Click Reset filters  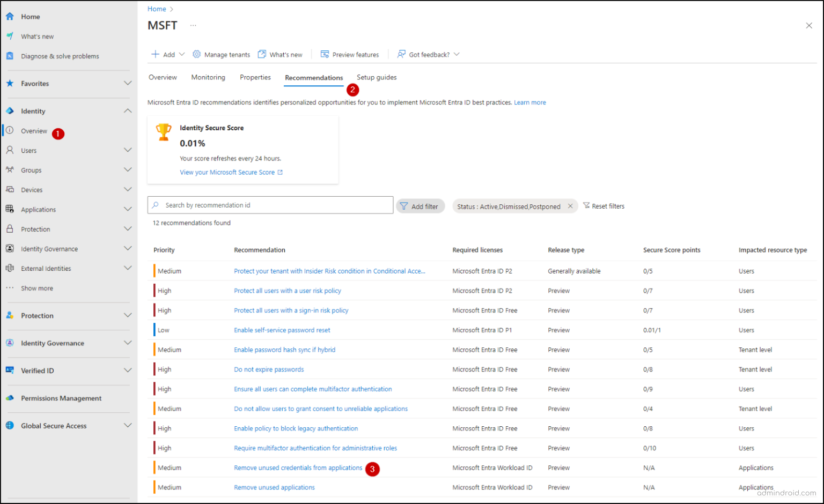click(608, 206)
